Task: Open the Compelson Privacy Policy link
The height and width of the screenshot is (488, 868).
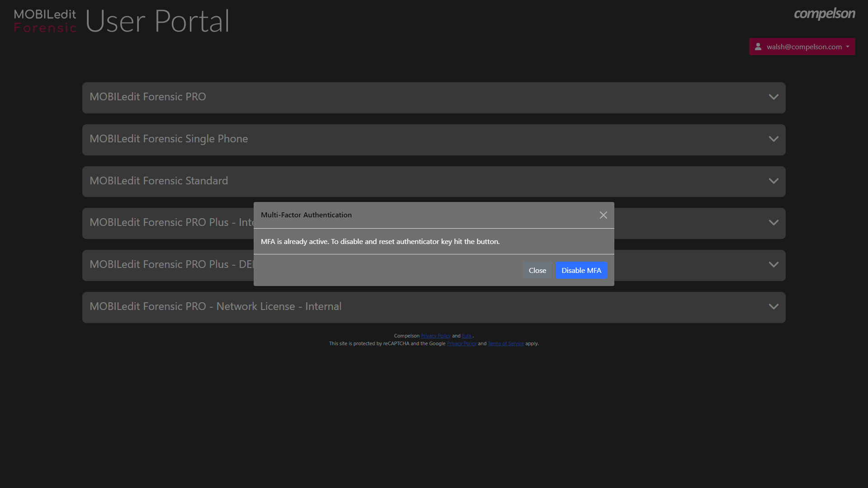Action: (435, 336)
